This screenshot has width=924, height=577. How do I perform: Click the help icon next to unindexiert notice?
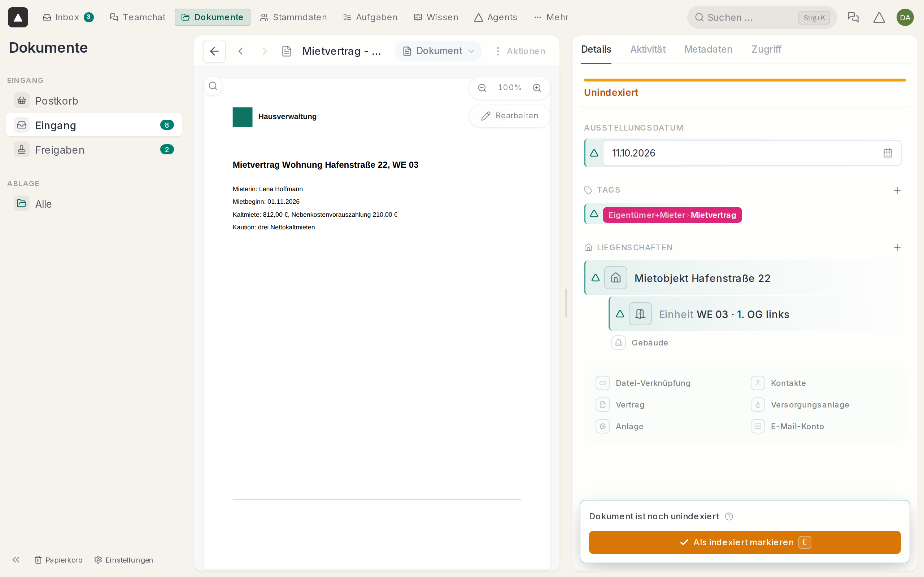729,516
